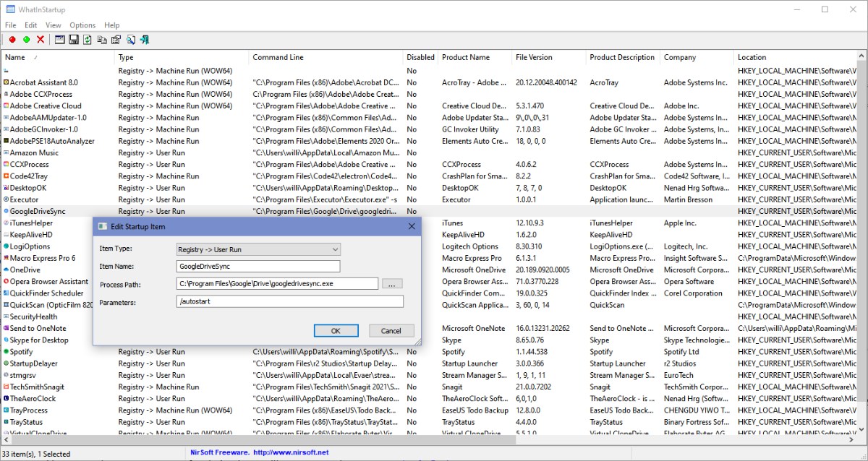Open the File menu
The height and width of the screenshot is (461, 868).
click(x=11, y=25)
